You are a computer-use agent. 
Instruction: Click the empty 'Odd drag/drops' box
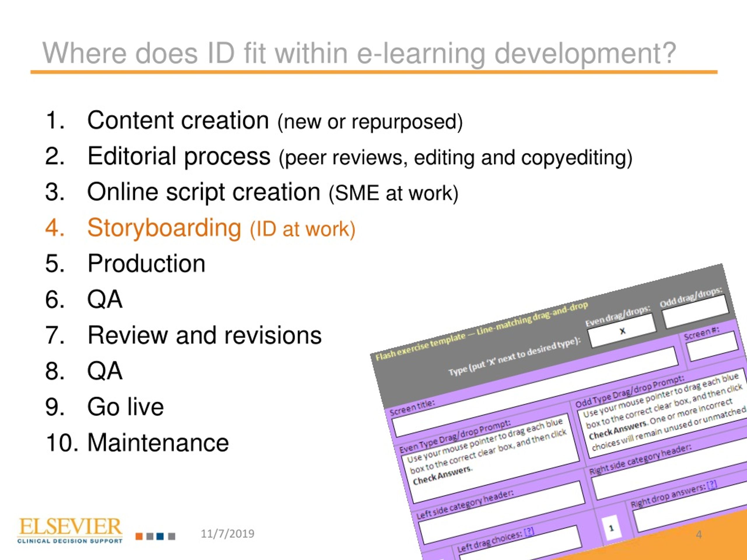click(x=696, y=311)
